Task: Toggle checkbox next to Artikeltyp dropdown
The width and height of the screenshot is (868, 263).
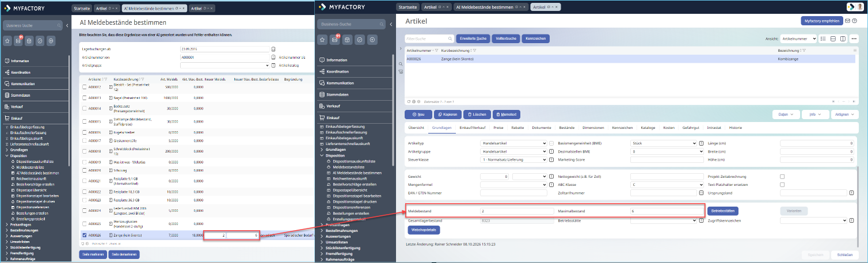Action: (551, 143)
